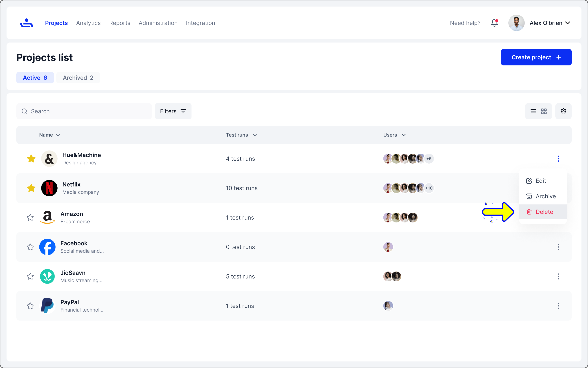Click the Search input field
This screenshot has width=588, height=368.
[x=84, y=111]
